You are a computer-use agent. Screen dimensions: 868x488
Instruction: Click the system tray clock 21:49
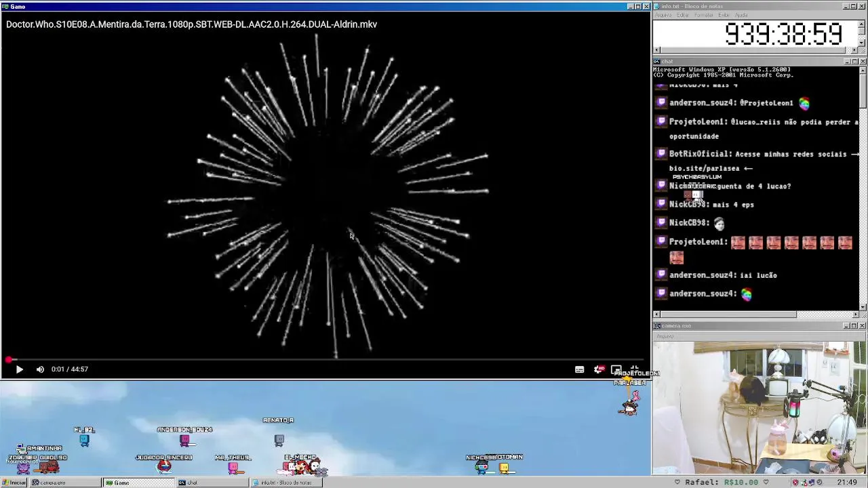(x=846, y=483)
